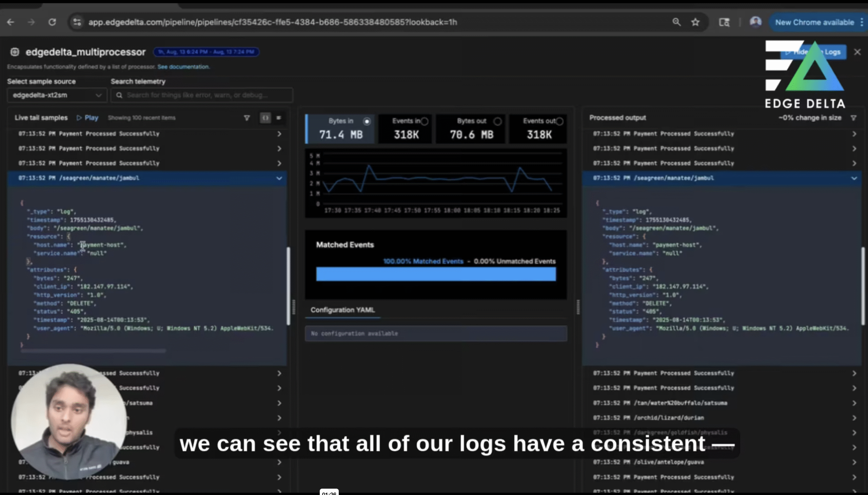Click inside the Search telemetry input field
The width and height of the screenshot is (868, 495).
tap(204, 95)
